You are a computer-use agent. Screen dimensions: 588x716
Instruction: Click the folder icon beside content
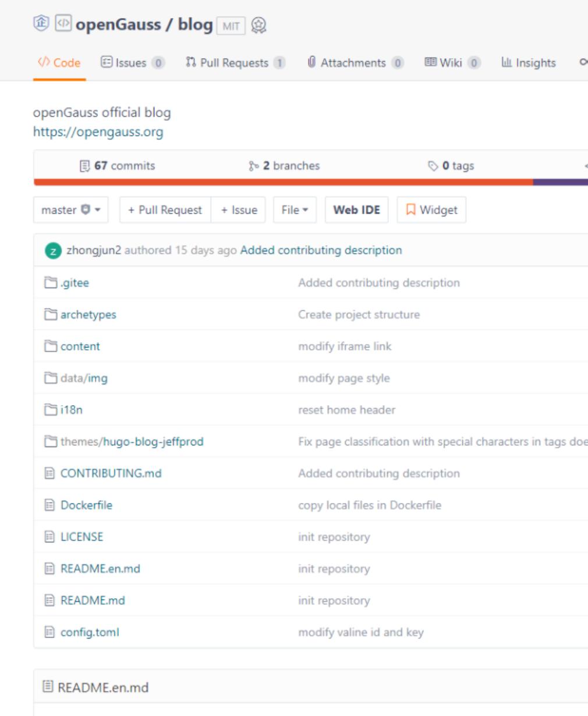pos(50,346)
